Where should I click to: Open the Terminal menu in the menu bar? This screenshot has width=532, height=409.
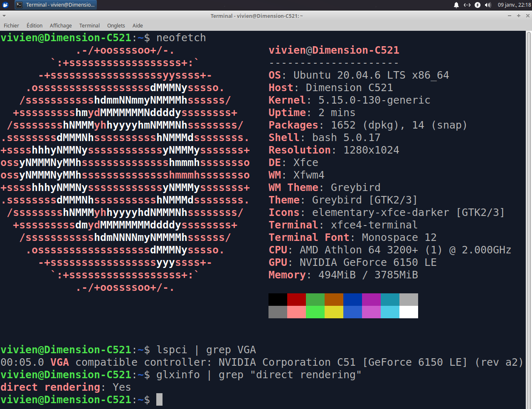(89, 25)
